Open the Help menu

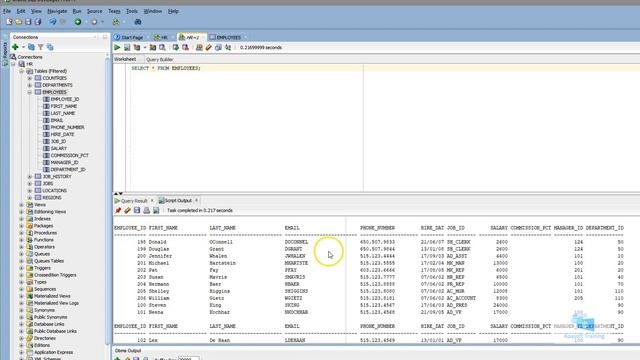(173, 11)
